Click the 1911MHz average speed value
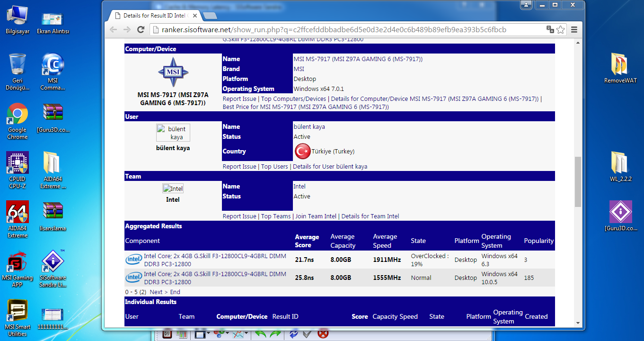 coord(387,260)
